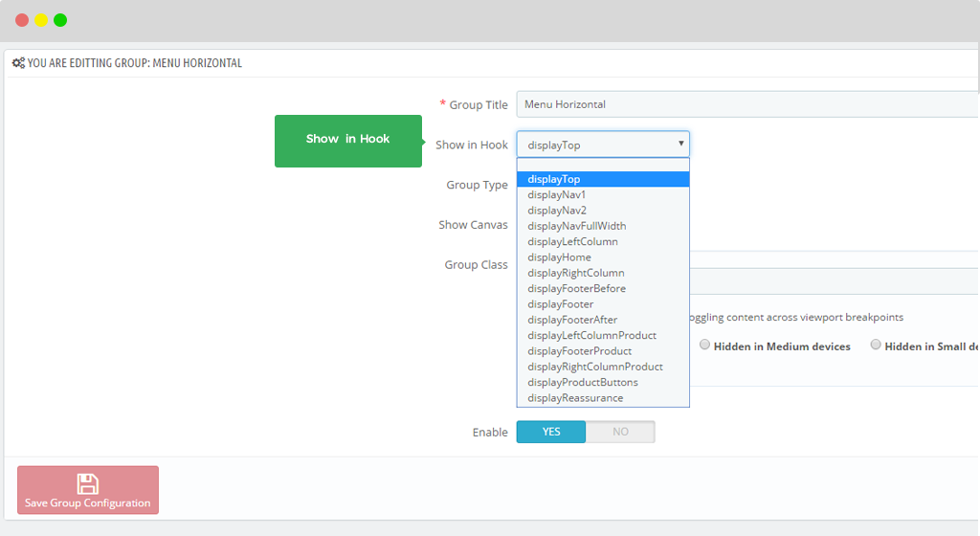Click the floppy disk save icon

[87, 484]
